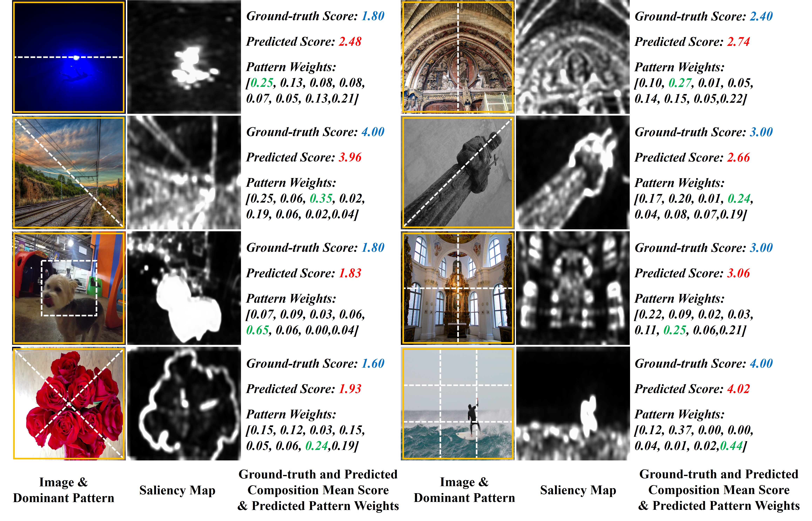Click predicted score value 2.48
Image resolution: width=812 pixels, height=521 pixels.
coord(350,42)
